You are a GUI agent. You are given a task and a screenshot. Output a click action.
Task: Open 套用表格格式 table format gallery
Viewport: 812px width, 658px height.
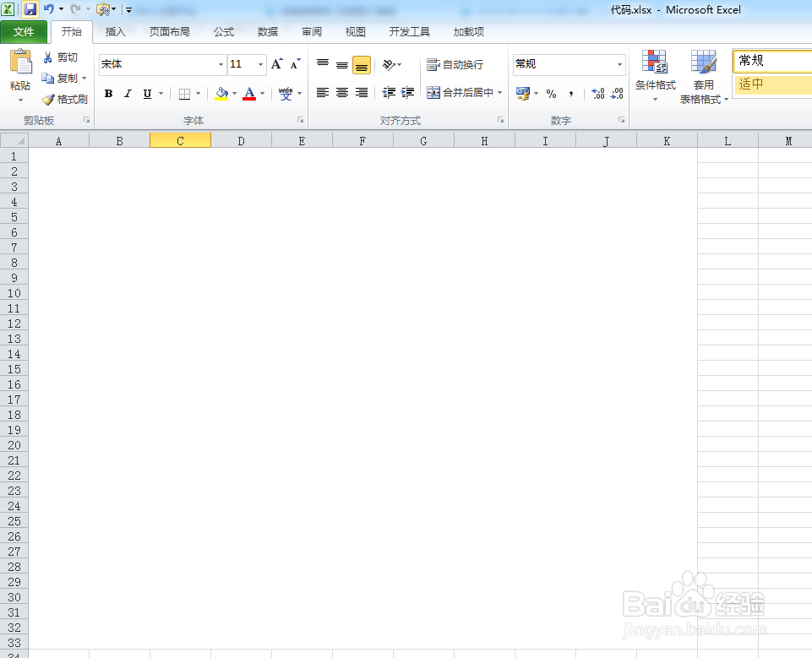point(704,77)
